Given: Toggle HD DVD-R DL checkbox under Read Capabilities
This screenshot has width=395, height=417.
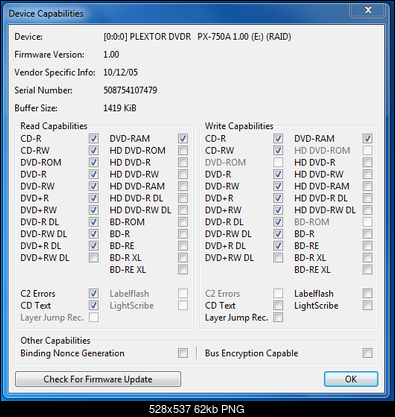Looking at the screenshot, I should pos(183,198).
